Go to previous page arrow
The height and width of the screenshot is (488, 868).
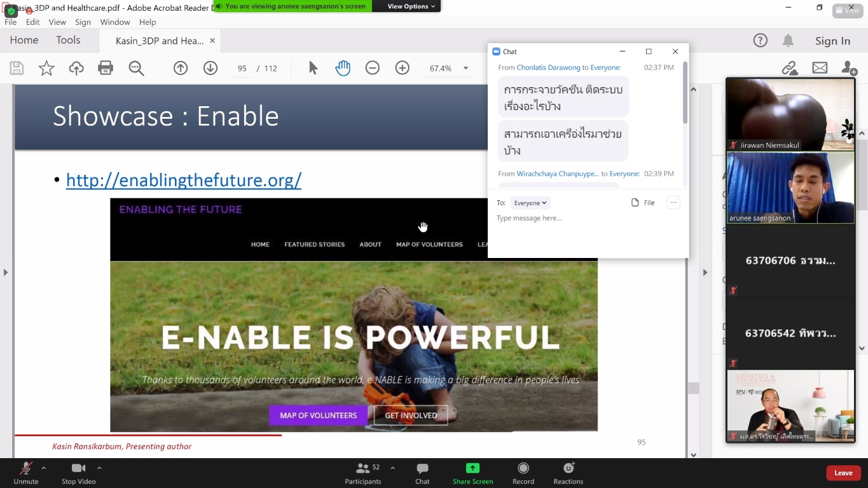click(x=181, y=68)
